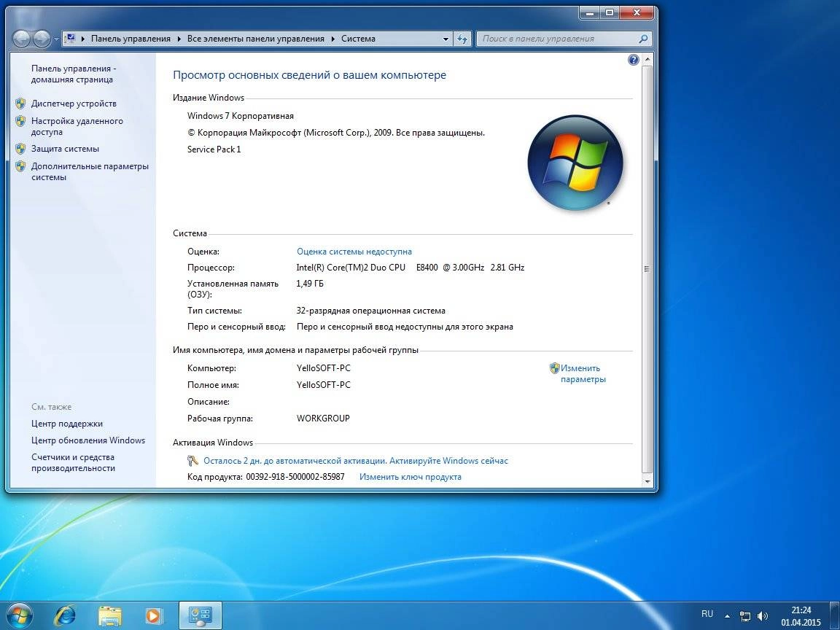Screen dimensions: 840x630
Task: Click Изменить параметры link
Action: click(x=583, y=373)
